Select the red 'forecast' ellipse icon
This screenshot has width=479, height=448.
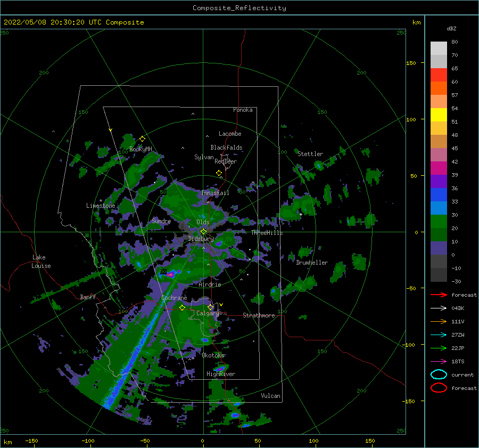pyautogui.click(x=439, y=388)
